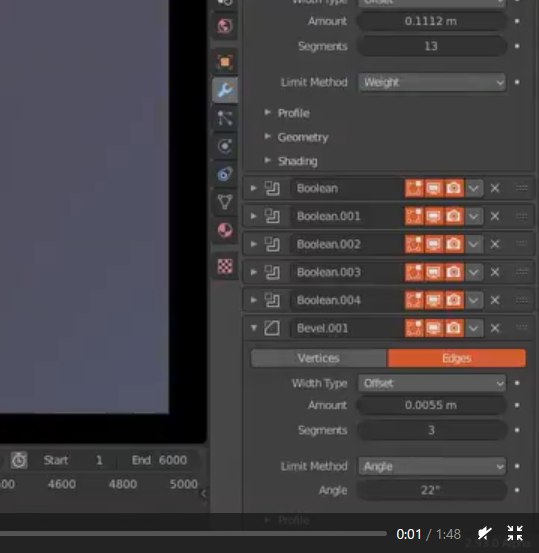Open Bevel.001 modifier extra options chevron
This screenshot has width=539, height=553.
coord(474,328)
